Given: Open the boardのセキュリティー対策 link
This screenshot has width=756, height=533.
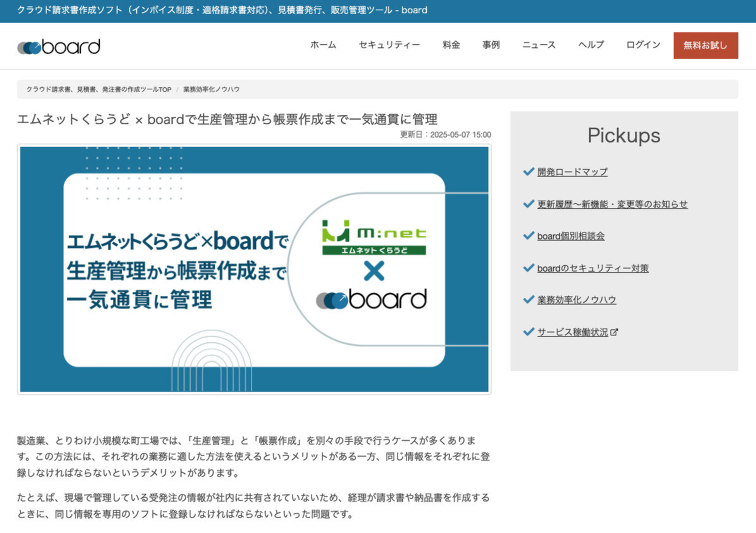Looking at the screenshot, I should pos(593,268).
